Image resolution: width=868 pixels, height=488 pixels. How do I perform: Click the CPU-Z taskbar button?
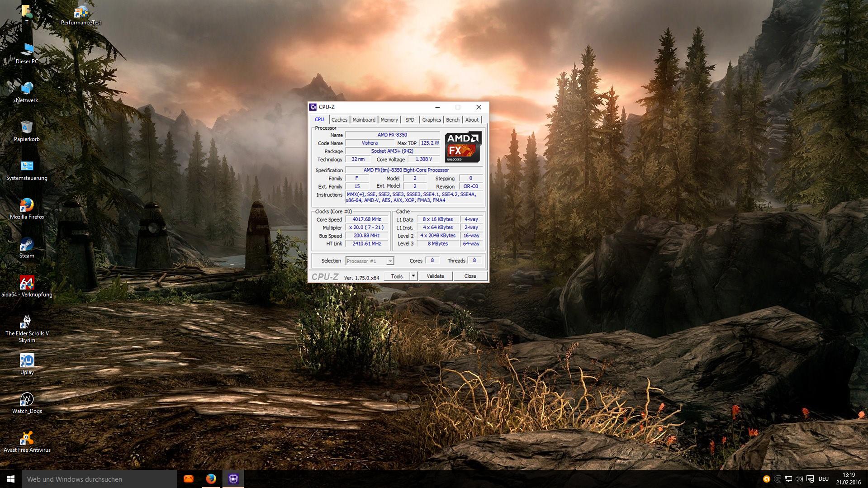pos(233,479)
